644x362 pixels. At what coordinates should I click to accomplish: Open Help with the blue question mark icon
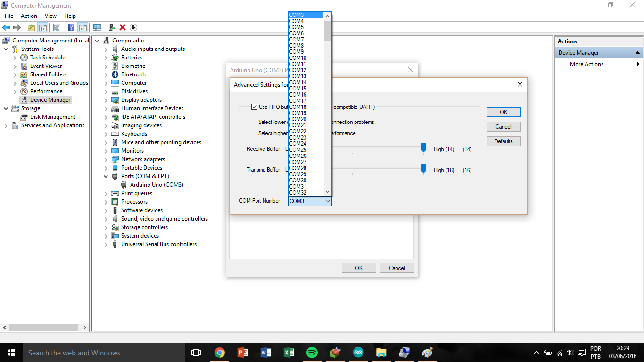[x=72, y=27]
